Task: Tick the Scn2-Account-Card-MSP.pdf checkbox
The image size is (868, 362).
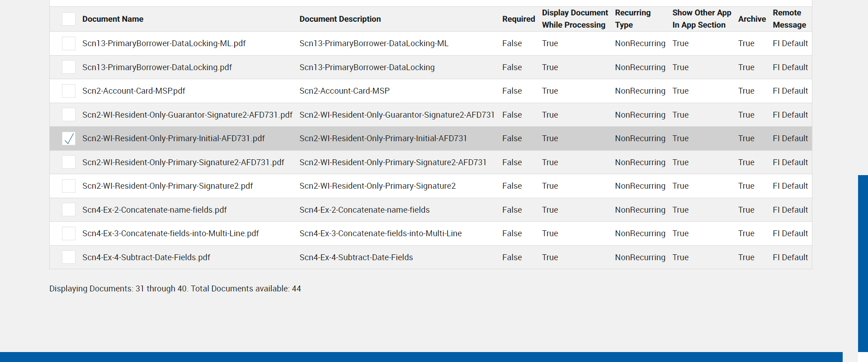Action: click(x=69, y=91)
